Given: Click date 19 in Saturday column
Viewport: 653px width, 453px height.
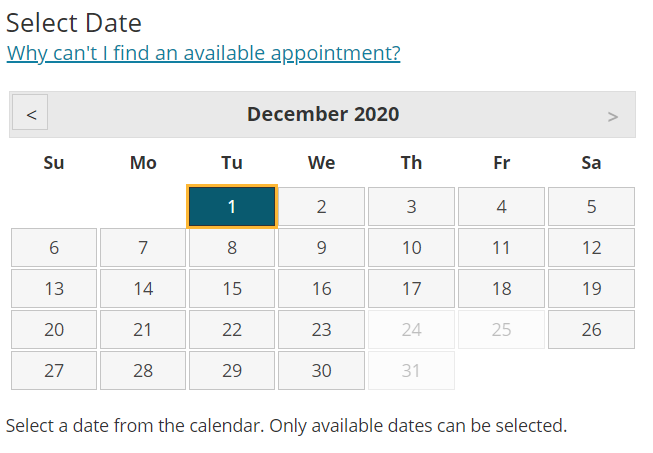Looking at the screenshot, I should [591, 289].
